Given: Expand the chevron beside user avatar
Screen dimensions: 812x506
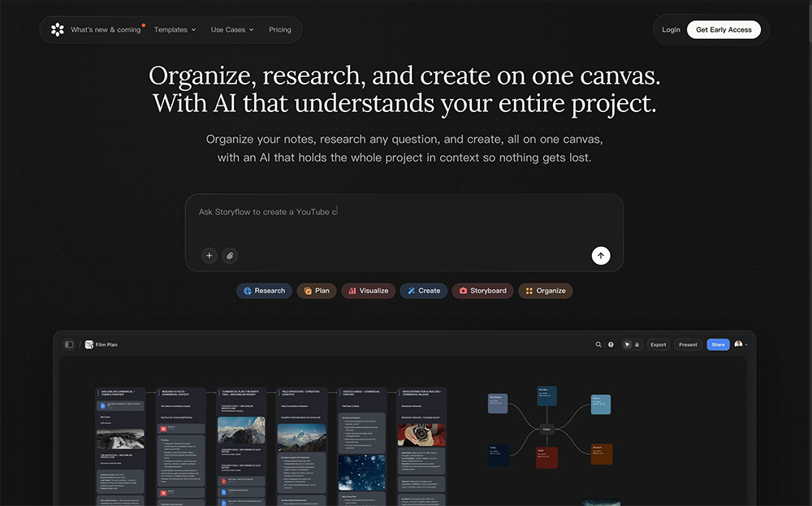Looking at the screenshot, I should pos(746,344).
